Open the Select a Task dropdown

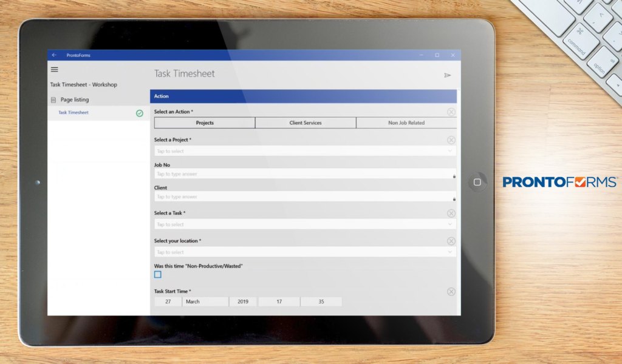(x=304, y=224)
